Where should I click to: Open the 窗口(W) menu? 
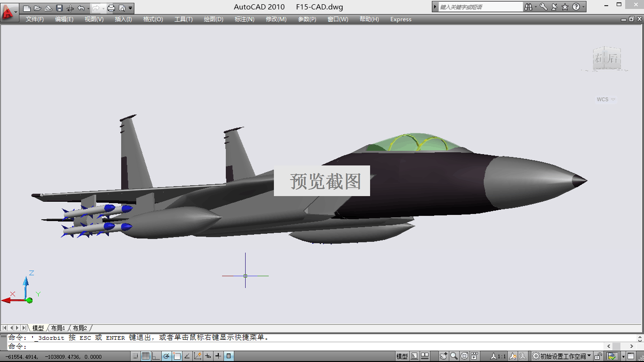click(338, 19)
